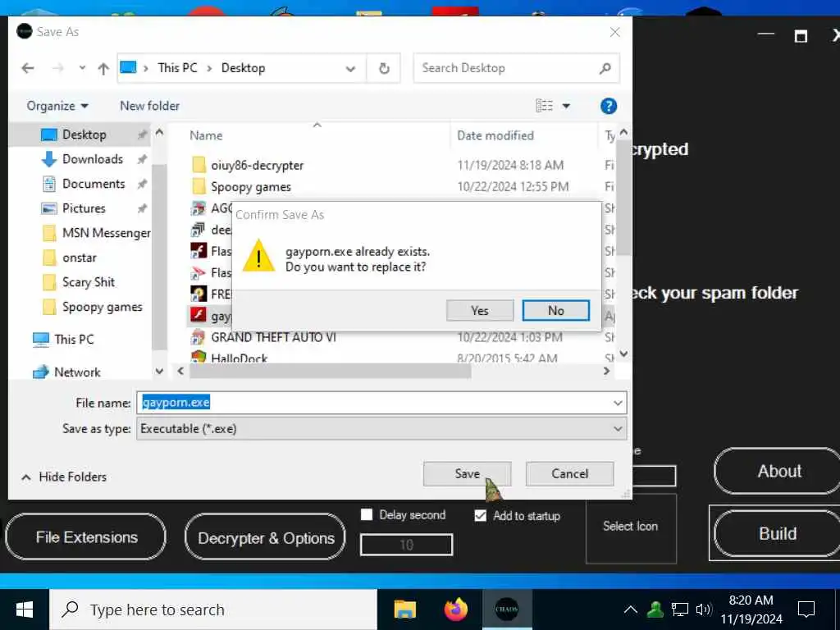Open the onstar folder in sidebar

click(x=79, y=258)
